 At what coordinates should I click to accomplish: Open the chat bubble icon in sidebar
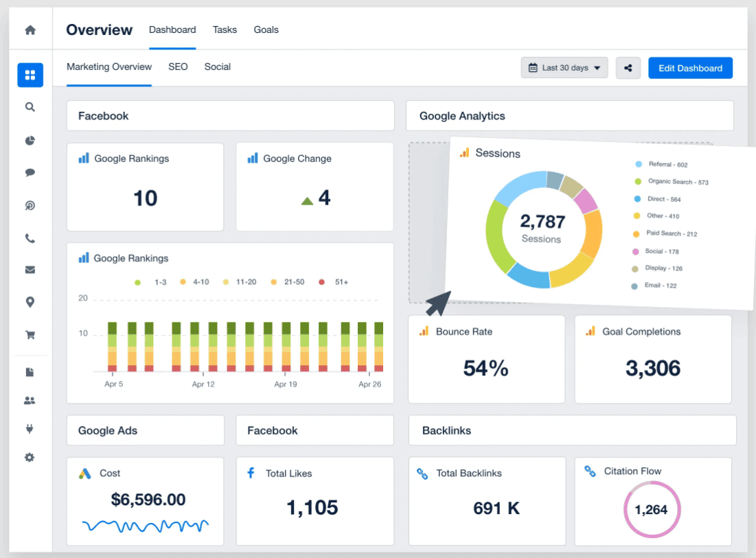30,172
